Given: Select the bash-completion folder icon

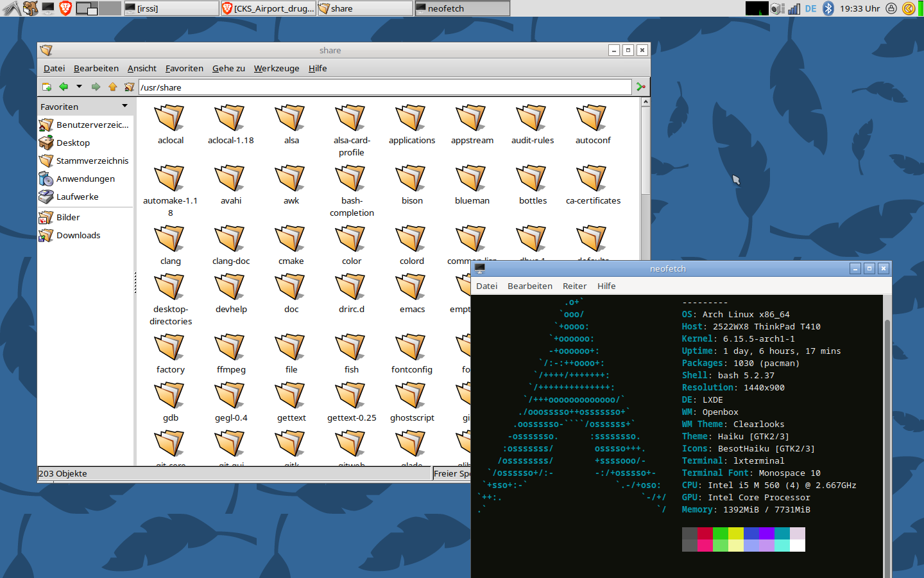Looking at the screenshot, I should (x=351, y=179).
